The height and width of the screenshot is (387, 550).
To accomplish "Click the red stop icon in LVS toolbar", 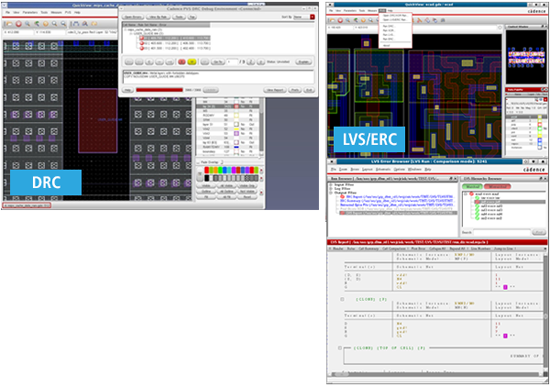I will point(340,20).
